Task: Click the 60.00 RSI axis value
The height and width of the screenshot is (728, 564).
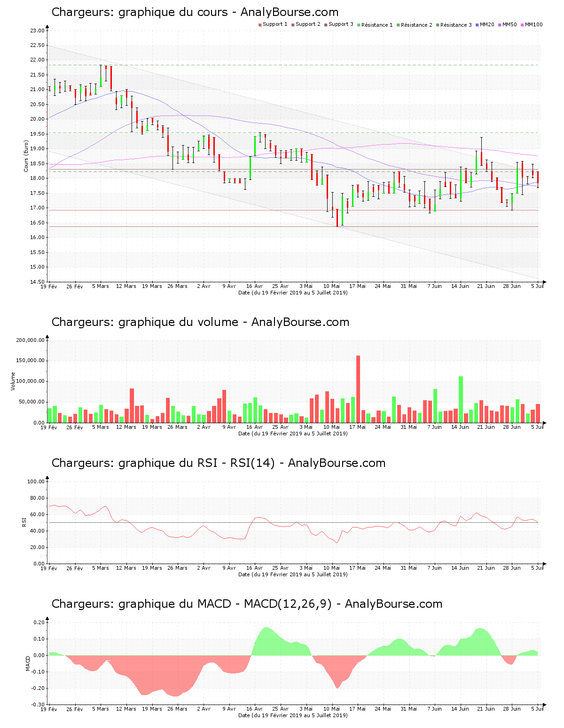Action: [37, 514]
